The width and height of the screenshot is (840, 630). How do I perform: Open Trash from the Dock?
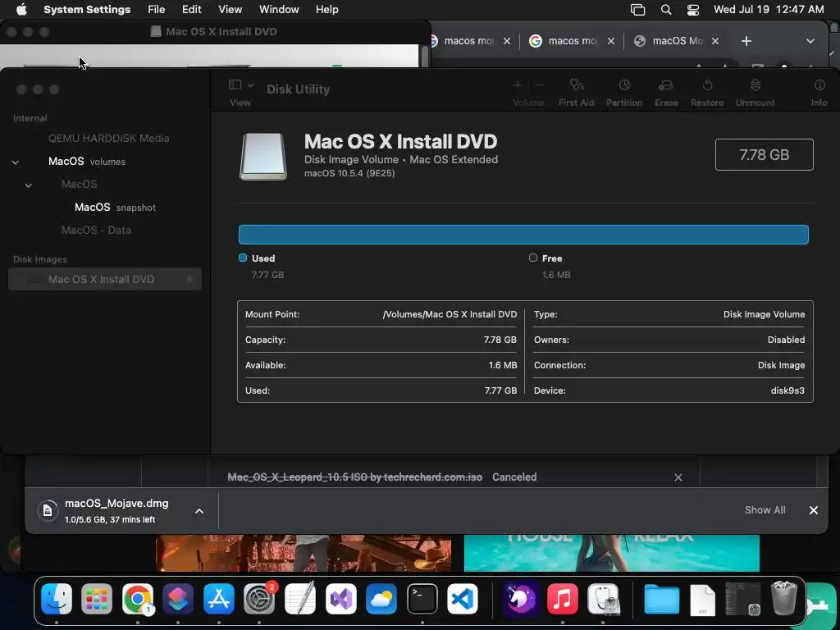coord(783,598)
